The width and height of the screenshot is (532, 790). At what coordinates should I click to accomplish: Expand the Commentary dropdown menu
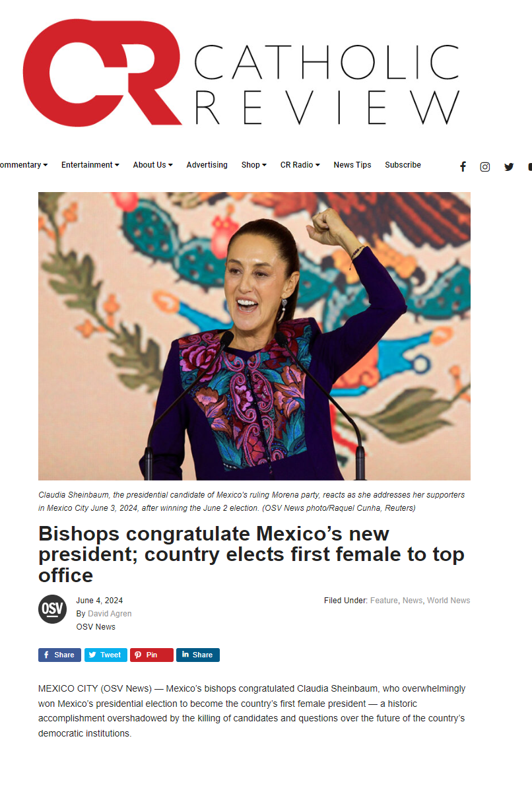coord(23,165)
